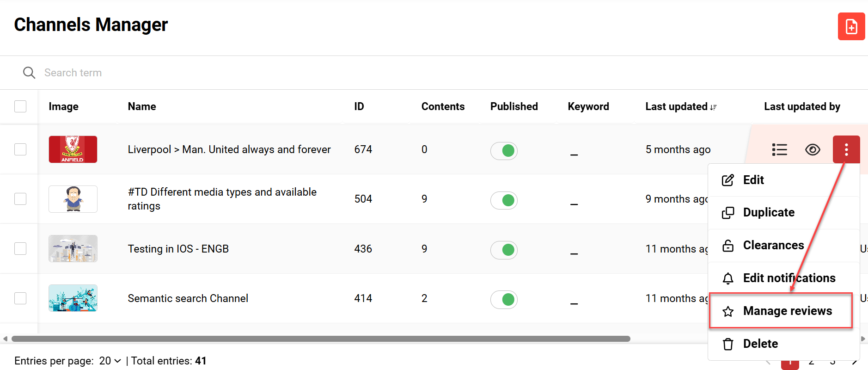Click thumbnail for Testing in IOS - ENGB
The image size is (868, 370).
73,249
